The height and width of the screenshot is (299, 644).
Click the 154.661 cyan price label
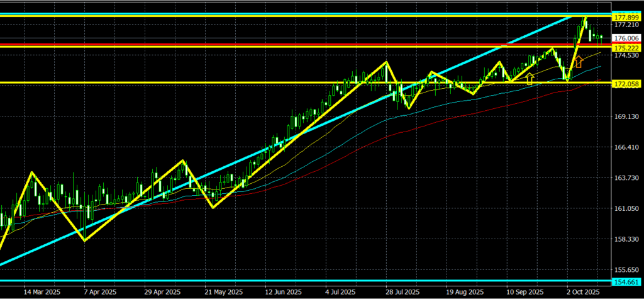(626, 281)
